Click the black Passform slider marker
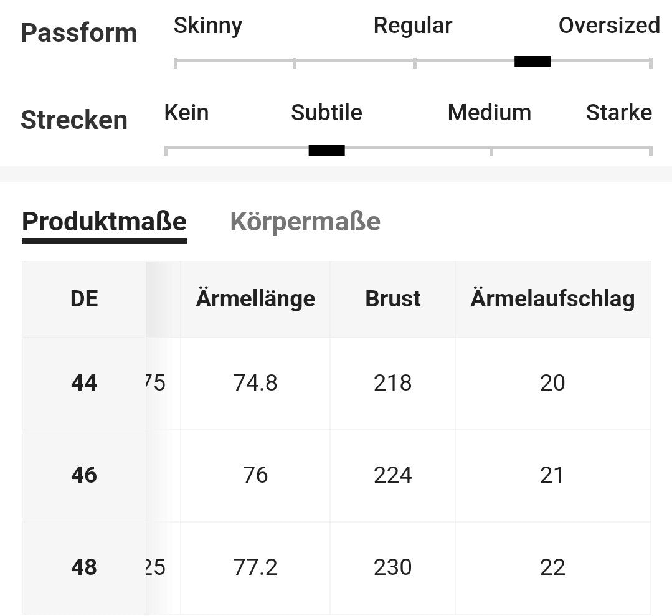Image resolution: width=672 pixels, height=616 pixels. tap(532, 61)
